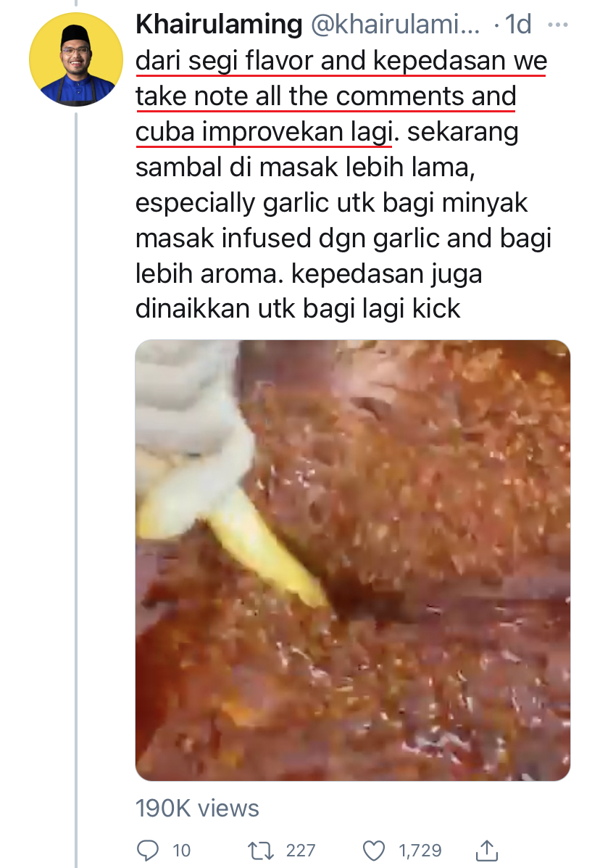Click the retweet count 227

[301, 851]
